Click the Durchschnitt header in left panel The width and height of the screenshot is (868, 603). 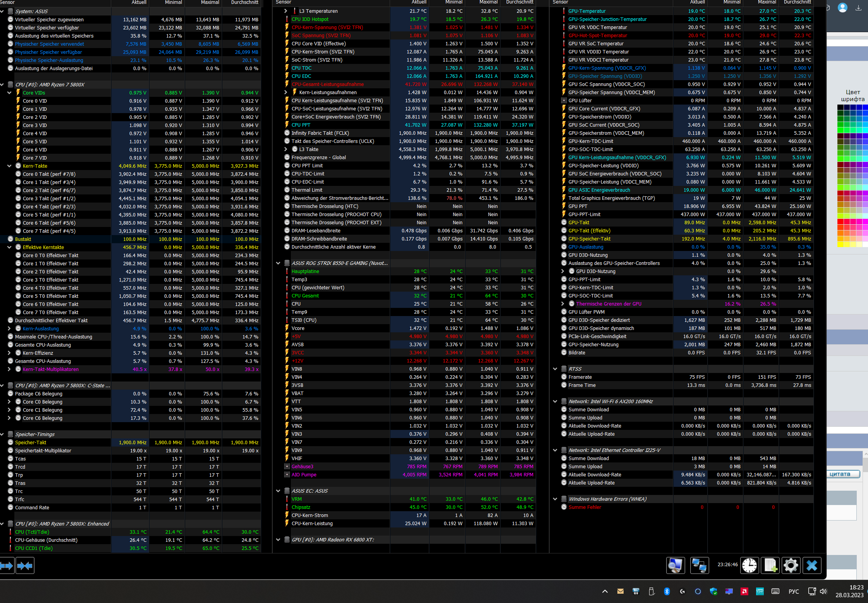(x=244, y=2)
